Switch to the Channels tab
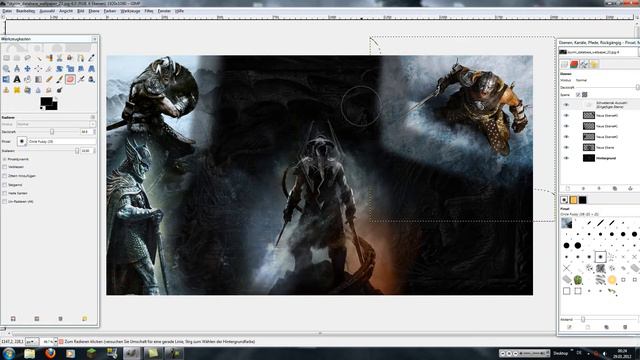 pyautogui.click(x=574, y=64)
